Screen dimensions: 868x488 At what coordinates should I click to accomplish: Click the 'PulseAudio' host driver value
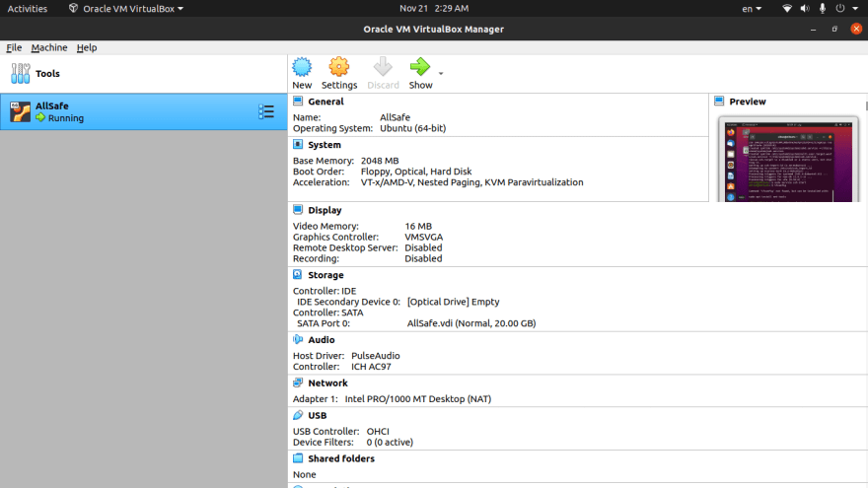(376, 356)
